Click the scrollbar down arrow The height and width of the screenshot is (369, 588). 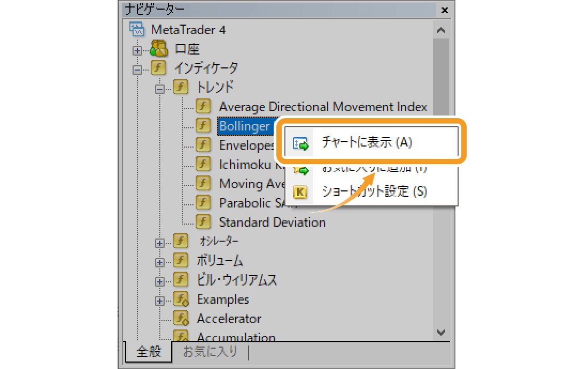point(441,332)
